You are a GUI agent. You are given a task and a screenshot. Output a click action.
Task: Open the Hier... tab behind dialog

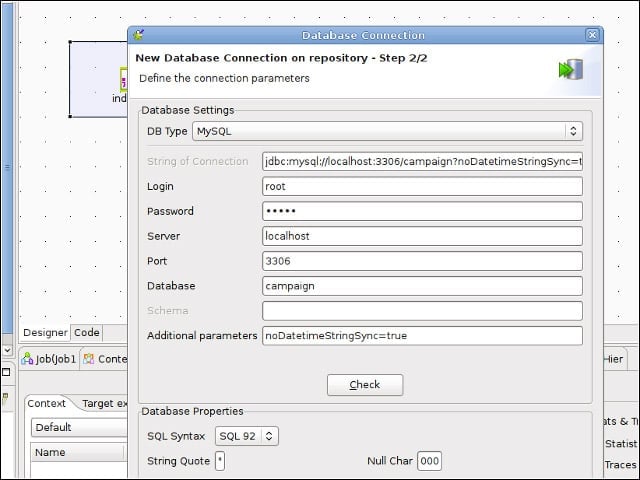pos(614,359)
